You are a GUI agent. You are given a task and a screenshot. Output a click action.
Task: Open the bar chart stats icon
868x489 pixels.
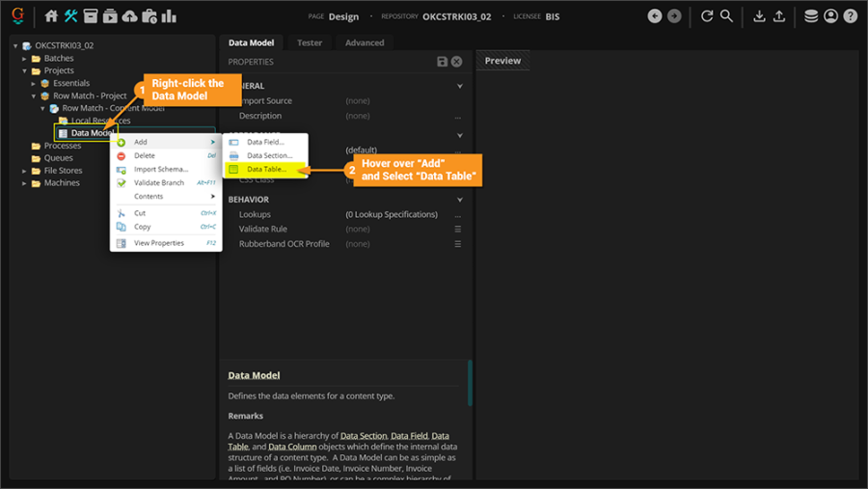pos(169,16)
